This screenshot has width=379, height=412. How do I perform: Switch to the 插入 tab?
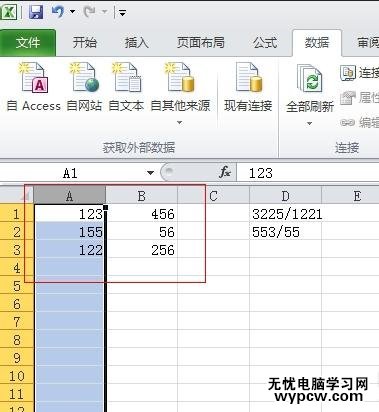point(136,43)
